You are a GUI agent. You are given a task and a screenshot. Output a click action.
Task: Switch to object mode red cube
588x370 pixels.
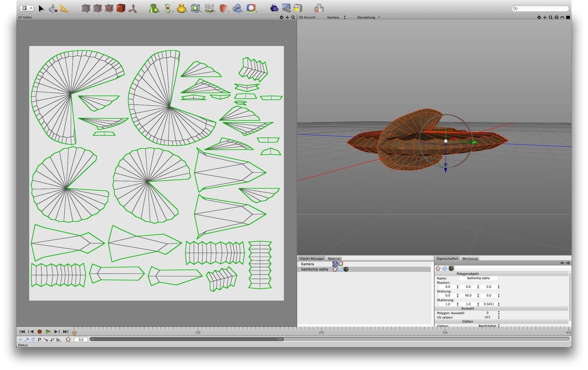(121, 8)
